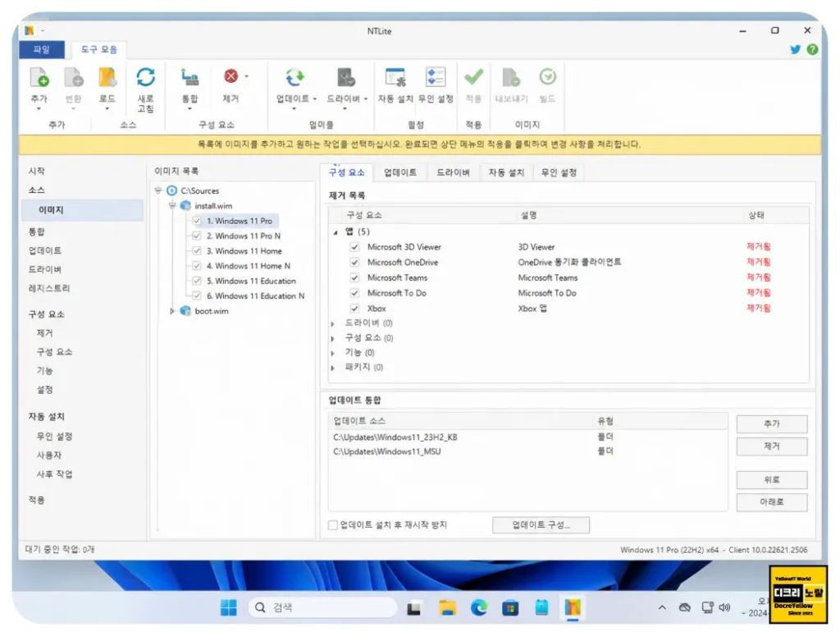Image resolution: width=840 pixels, height=636 pixels.
Task: Expand the boot.wim tree node
Action: (172, 311)
